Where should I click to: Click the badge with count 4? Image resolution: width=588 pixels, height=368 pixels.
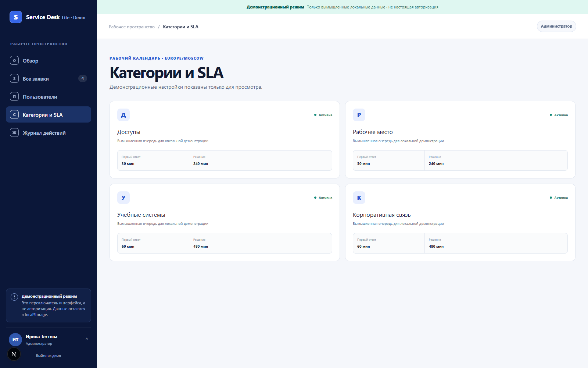coord(83,78)
